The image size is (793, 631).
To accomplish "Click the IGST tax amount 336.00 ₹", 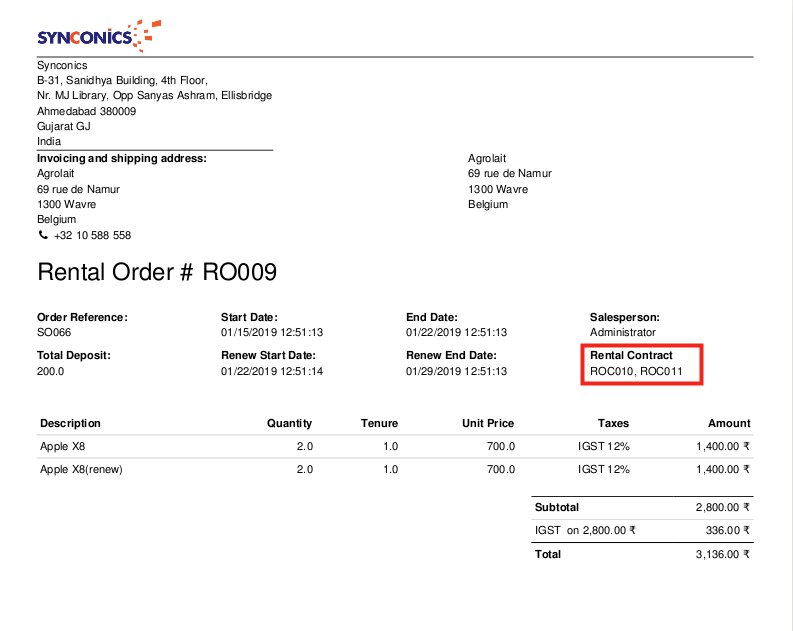I will click(727, 531).
